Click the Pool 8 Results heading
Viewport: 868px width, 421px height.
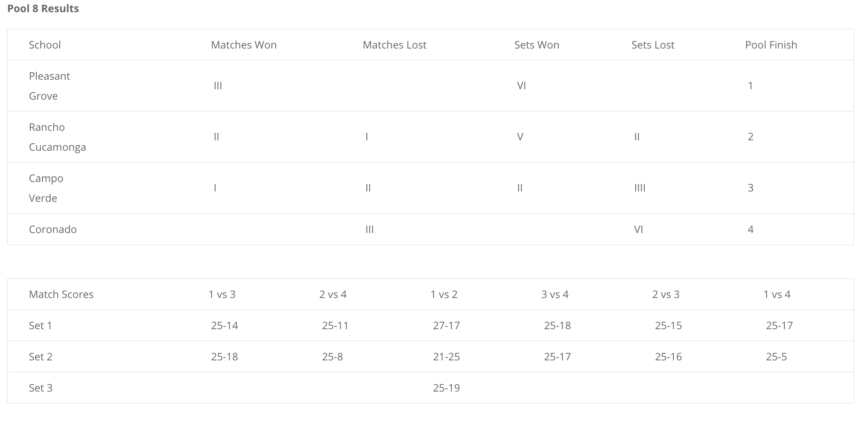43,9
